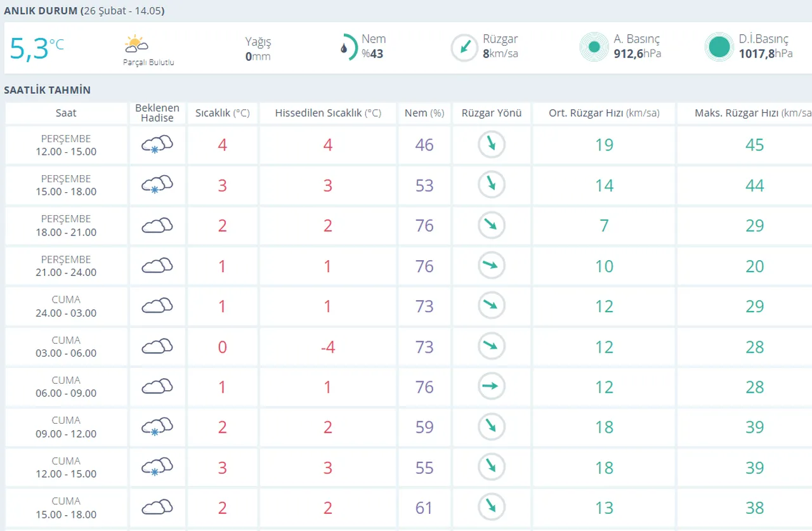The height and width of the screenshot is (531, 812).
Task: Click the Rüzgar Yönü column header
Action: click(x=492, y=113)
